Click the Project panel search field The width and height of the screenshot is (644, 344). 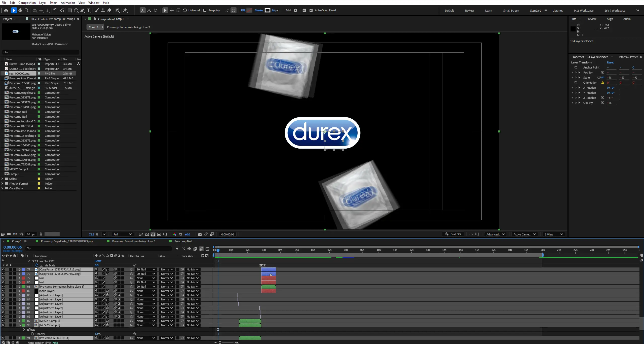[x=40, y=52]
